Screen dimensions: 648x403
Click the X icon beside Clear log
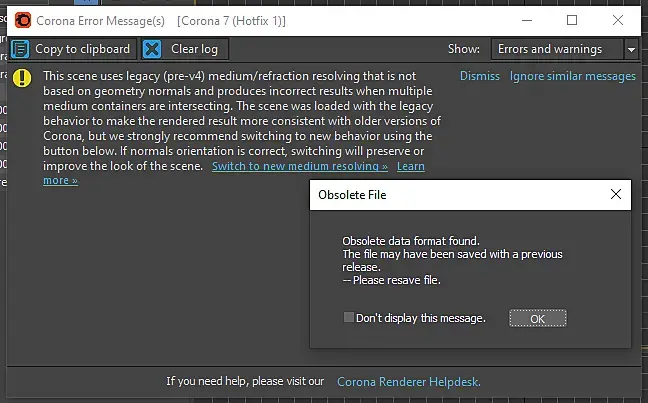(x=152, y=49)
